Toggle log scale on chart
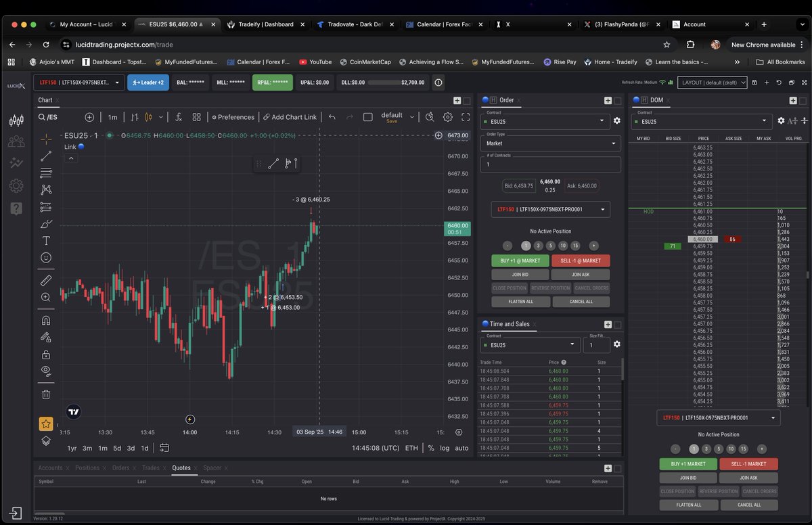This screenshot has width=812, height=525. [445, 448]
